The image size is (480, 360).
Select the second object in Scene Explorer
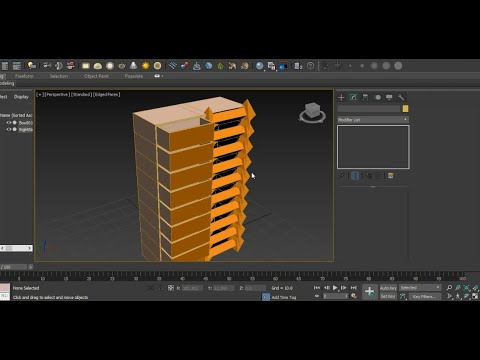[25, 129]
